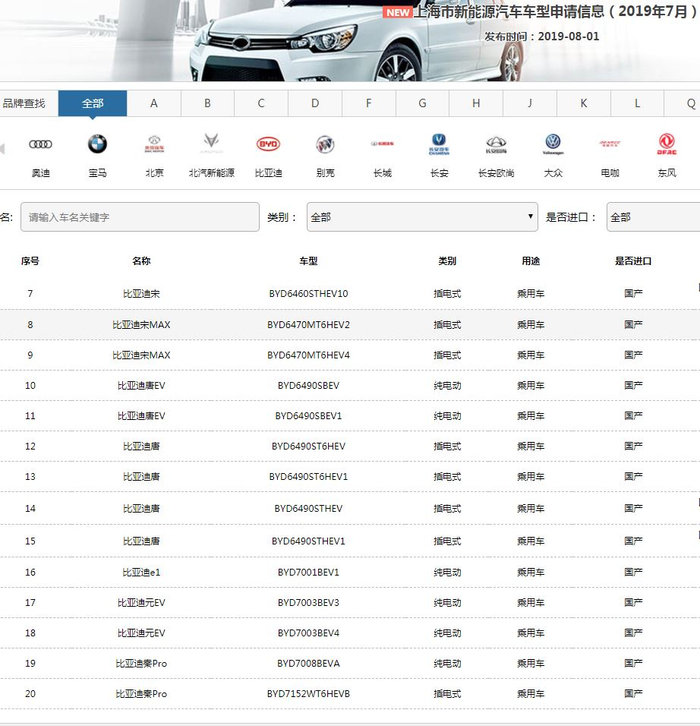
Task: Click the publish date 2019-08-01
Action: 569,36
